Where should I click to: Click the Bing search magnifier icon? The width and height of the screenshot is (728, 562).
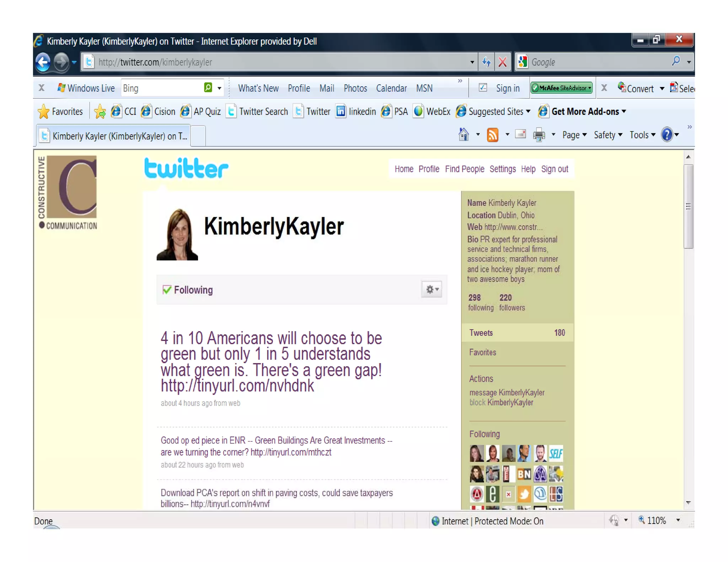tap(208, 88)
